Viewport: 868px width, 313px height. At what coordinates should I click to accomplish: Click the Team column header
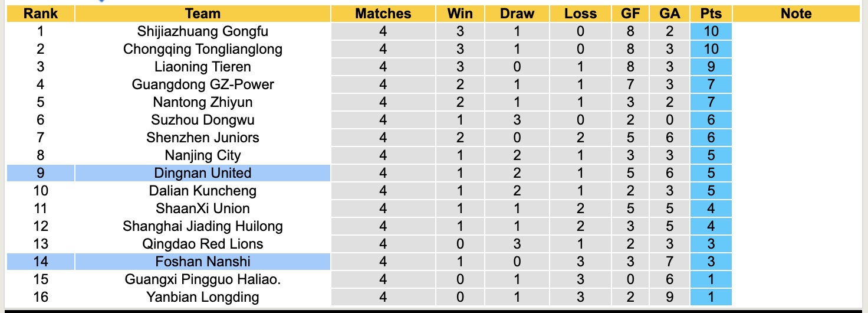(202, 14)
